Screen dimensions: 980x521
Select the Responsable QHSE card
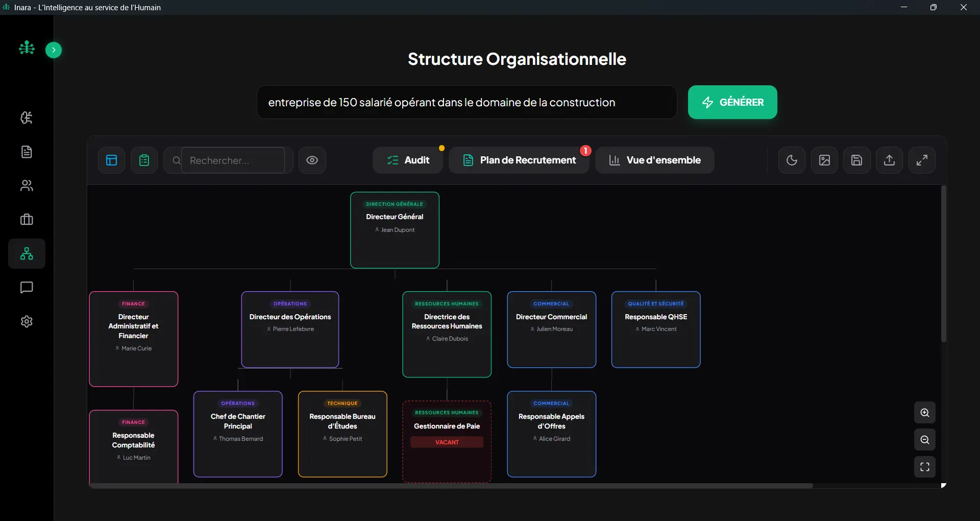pyautogui.click(x=656, y=329)
